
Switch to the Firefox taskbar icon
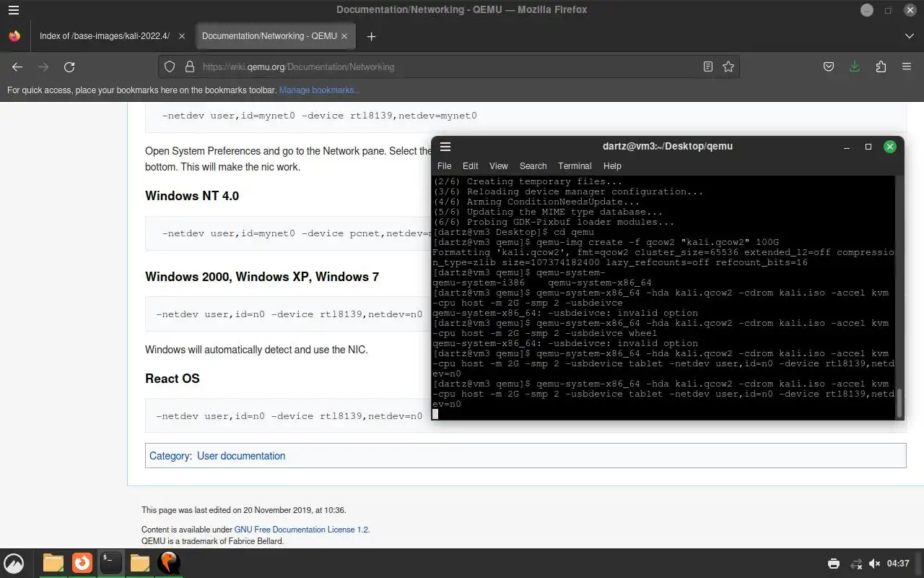pos(82,563)
